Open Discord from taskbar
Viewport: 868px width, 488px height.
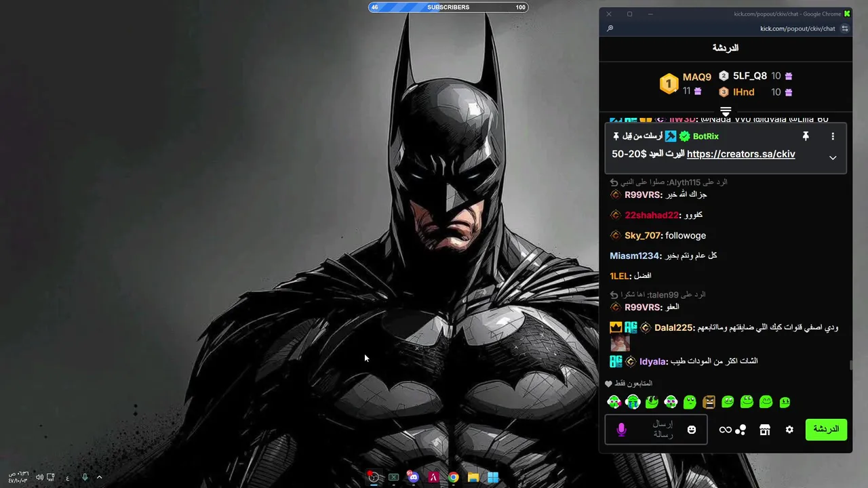tap(413, 477)
